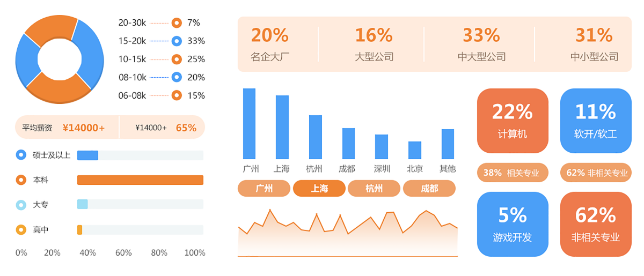The width and height of the screenshot is (644, 276).
Task: Click the 10-15k legend circle icon
Action: (x=177, y=59)
